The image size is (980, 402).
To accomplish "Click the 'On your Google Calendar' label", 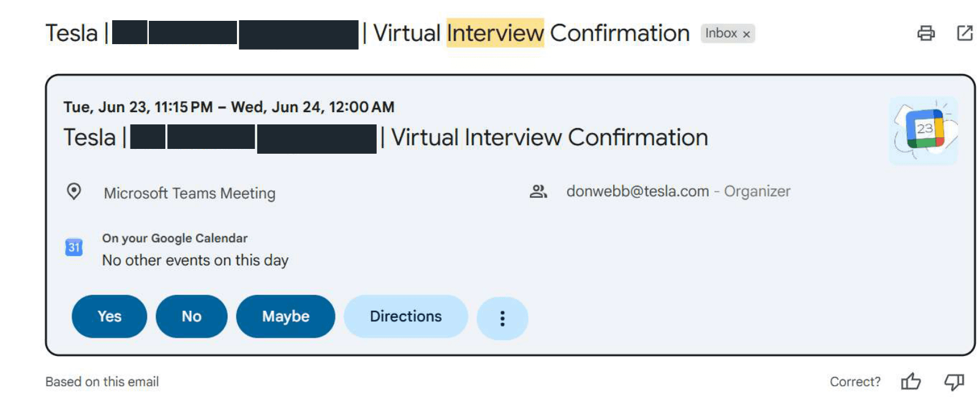I will click(x=175, y=238).
